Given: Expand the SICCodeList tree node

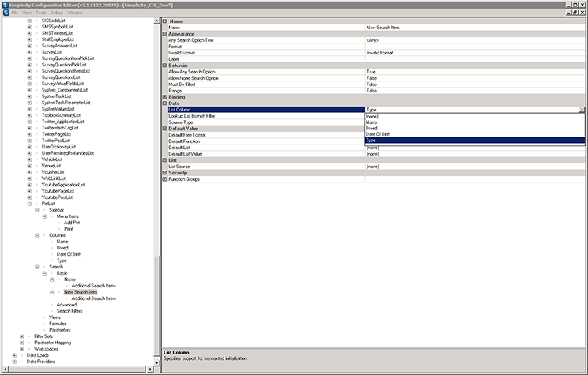Looking at the screenshot, I should click(x=29, y=21).
